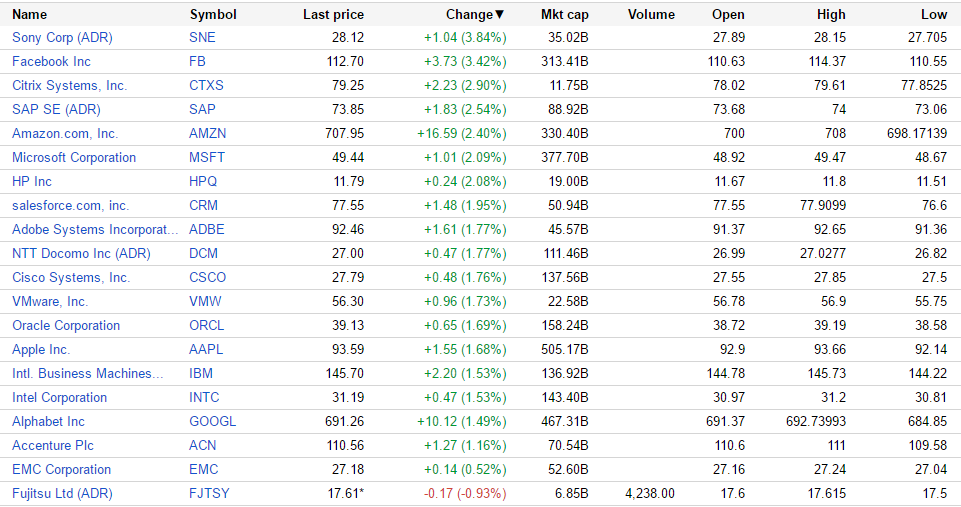961x507 pixels.
Task: Select the MSFT symbol link
Action: coord(207,157)
